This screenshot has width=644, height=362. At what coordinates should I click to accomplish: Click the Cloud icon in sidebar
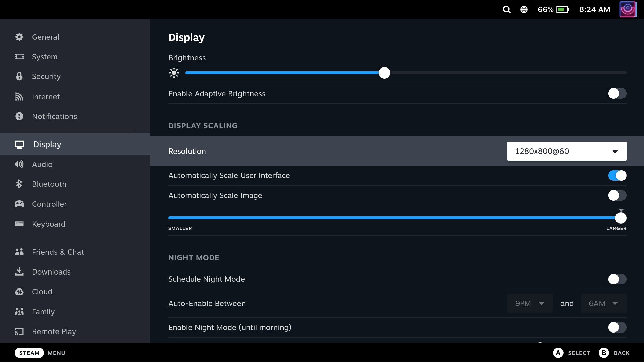[19, 292]
